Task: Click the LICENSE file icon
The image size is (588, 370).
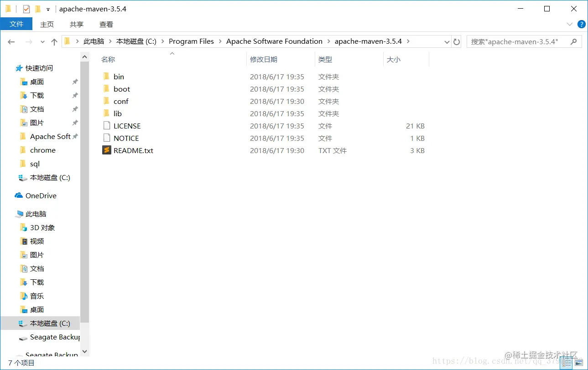Action: click(x=106, y=126)
